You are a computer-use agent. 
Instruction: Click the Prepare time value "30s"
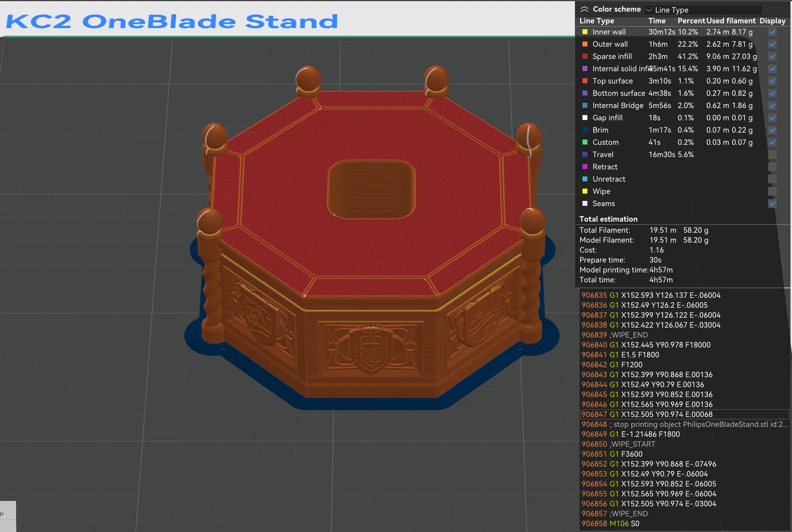[x=655, y=260]
